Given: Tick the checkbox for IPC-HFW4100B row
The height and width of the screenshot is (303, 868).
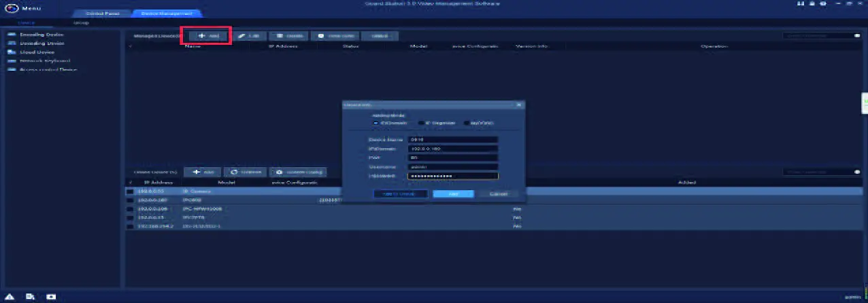Looking at the screenshot, I should (x=129, y=209).
